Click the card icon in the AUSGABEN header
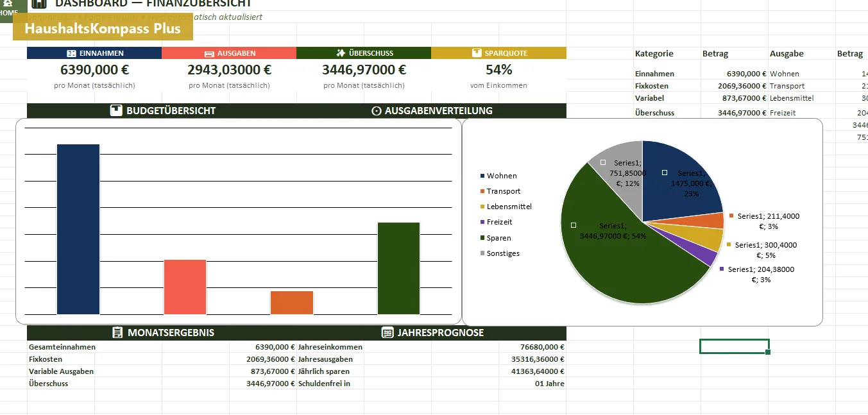Image resolution: width=868 pixels, height=415 pixels. 209,53
